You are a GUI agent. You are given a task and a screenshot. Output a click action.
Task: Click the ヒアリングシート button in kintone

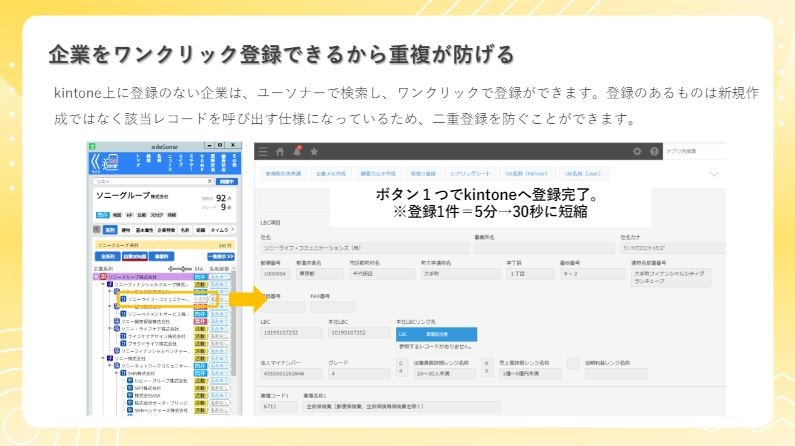click(x=471, y=174)
